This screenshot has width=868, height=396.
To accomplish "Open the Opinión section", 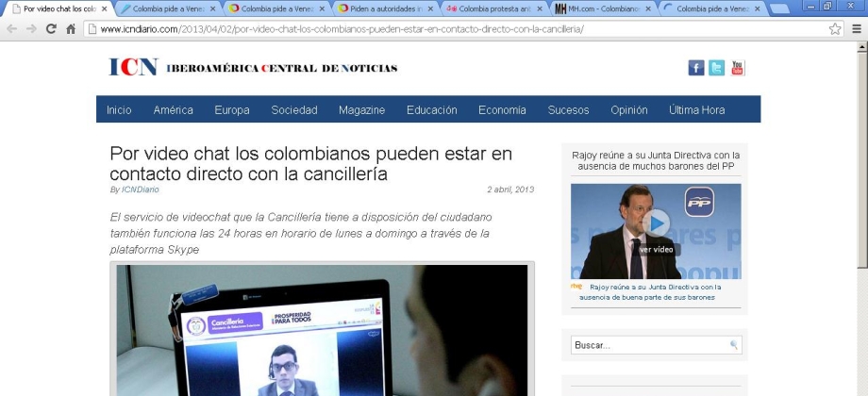I will (x=629, y=110).
